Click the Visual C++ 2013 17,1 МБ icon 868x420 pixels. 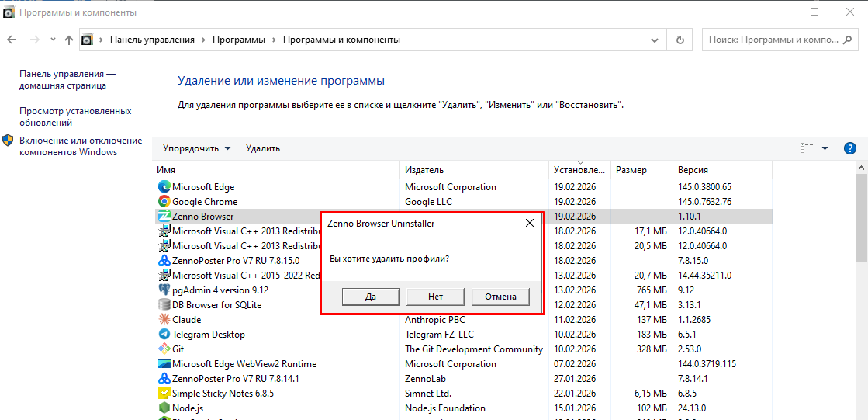164,231
